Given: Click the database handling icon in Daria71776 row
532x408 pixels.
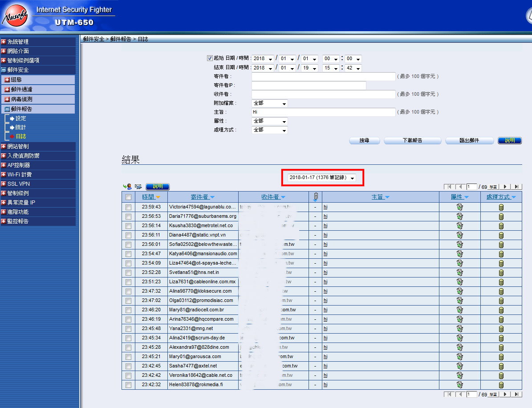Looking at the screenshot, I should (501, 216).
